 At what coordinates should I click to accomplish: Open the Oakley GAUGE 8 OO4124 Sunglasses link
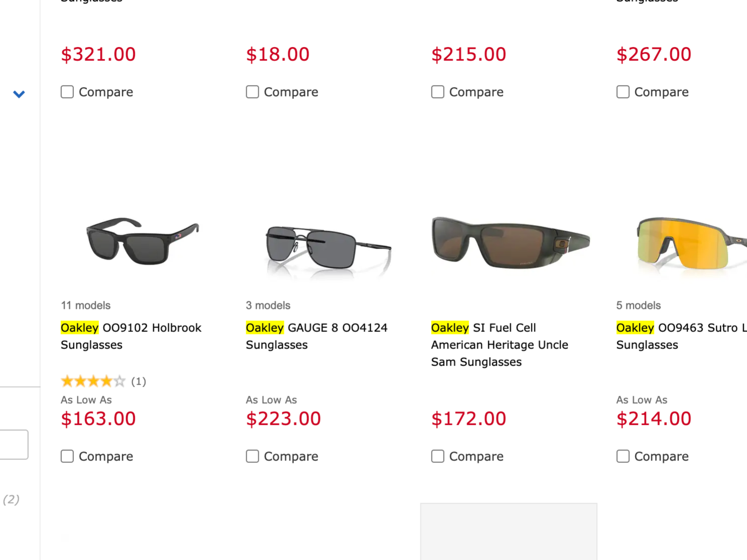point(316,336)
